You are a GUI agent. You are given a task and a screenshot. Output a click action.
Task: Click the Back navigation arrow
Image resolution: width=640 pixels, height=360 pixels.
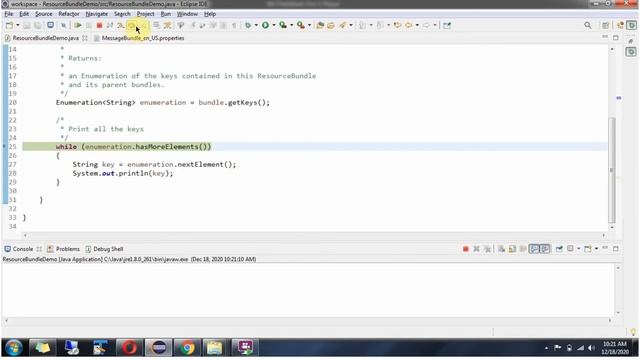click(x=409, y=25)
